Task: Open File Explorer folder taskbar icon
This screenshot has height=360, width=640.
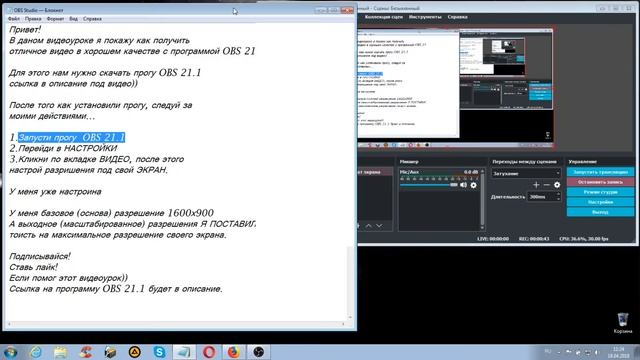Action: click(x=60, y=352)
